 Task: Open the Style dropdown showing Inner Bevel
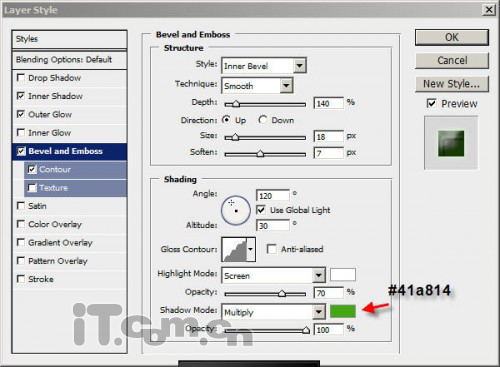pyautogui.click(x=264, y=66)
